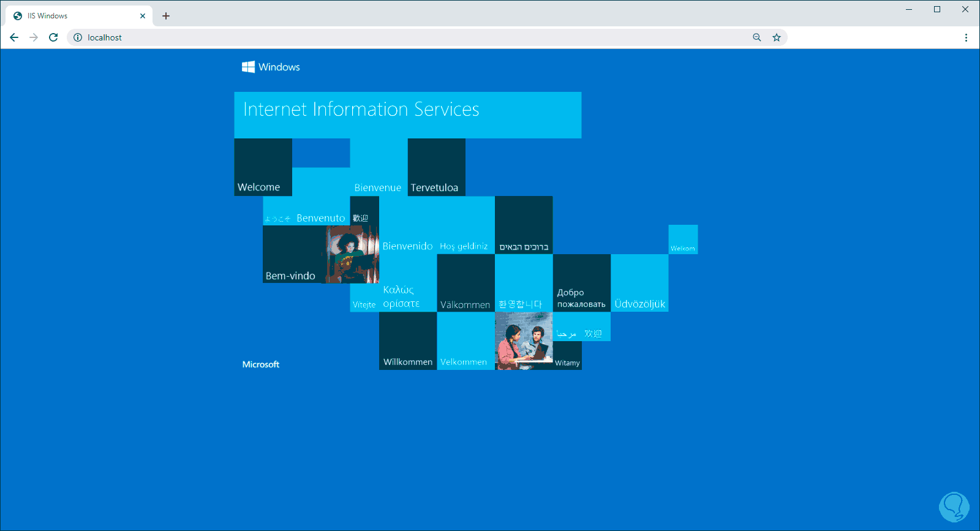Click the Tervetuloa tile
This screenshot has width=980, height=531.
pos(437,167)
